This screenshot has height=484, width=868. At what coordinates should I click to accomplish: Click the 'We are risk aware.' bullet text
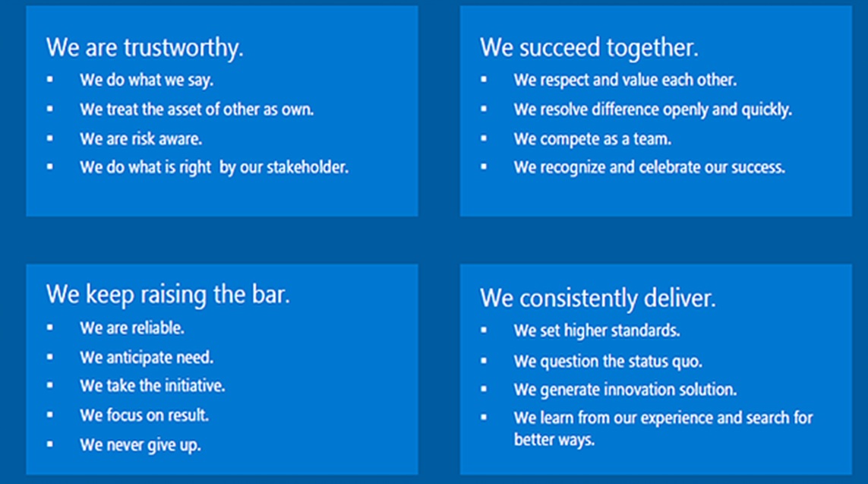click(140, 138)
